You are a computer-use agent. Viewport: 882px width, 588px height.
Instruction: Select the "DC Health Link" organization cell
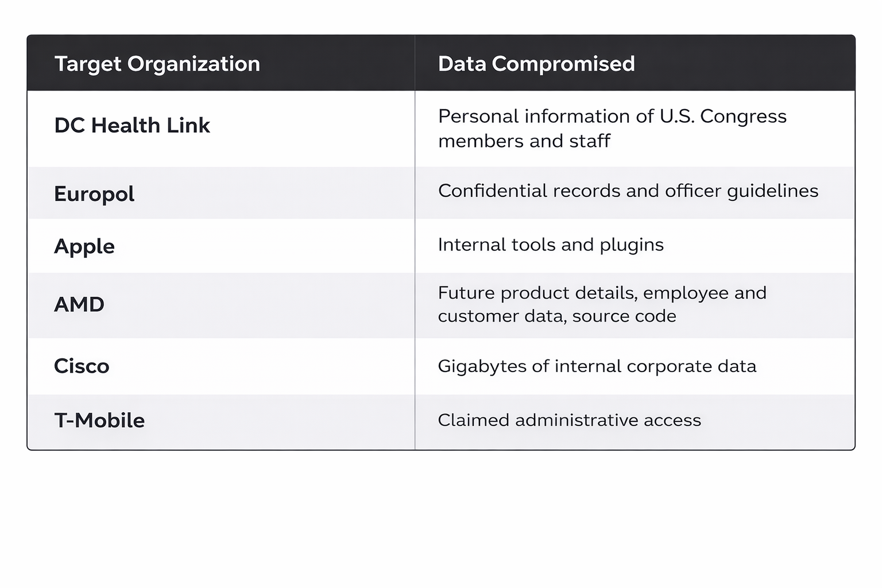tap(132, 125)
